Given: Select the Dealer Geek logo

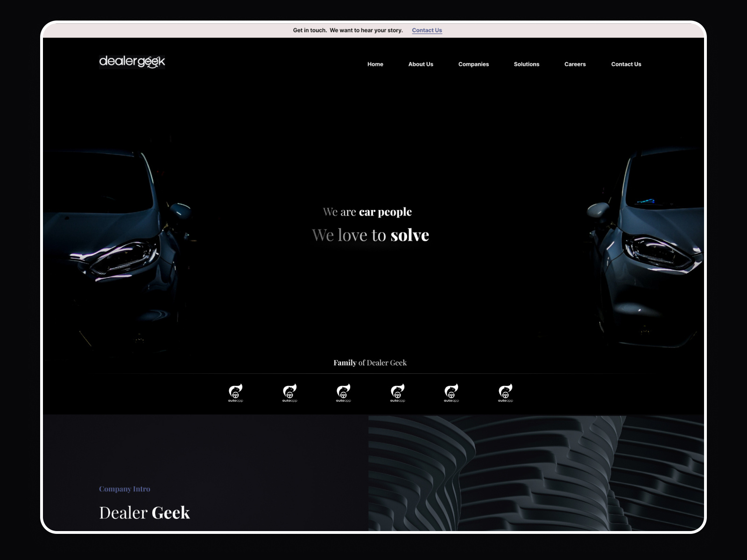Looking at the screenshot, I should (x=132, y=61).
